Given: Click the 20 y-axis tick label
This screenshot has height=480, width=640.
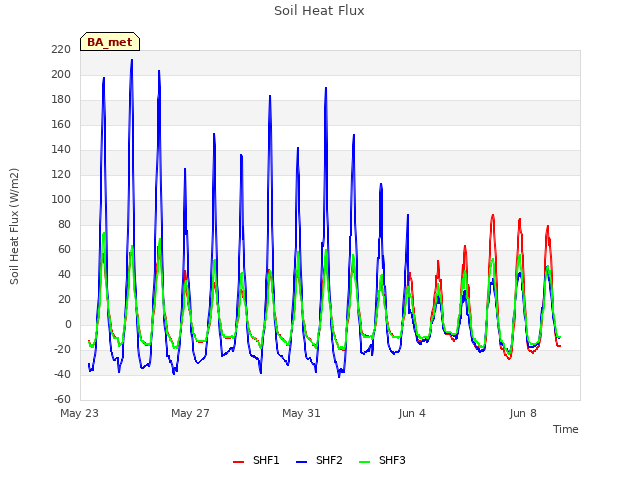Looking at the screenshot, I should tap(64, 300).
